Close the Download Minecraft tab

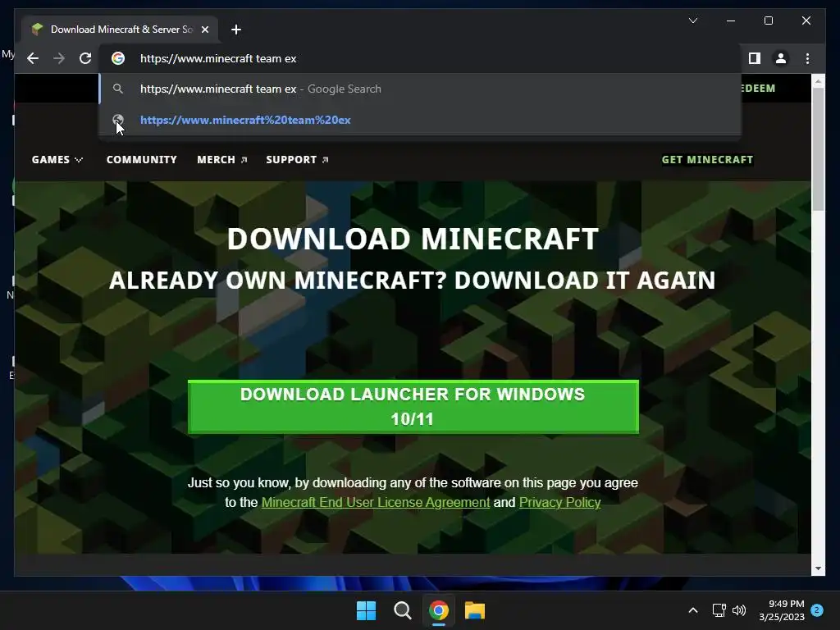coord(204,30)
